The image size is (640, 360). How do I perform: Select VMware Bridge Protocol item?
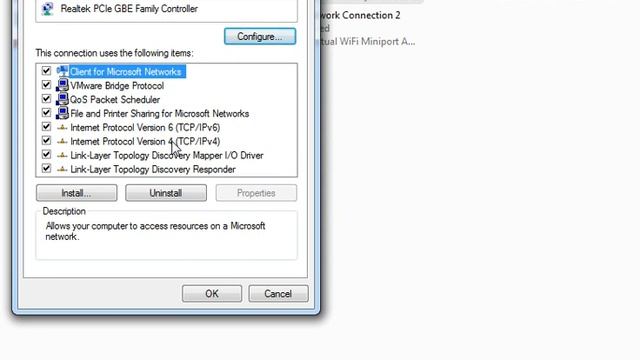117,86
